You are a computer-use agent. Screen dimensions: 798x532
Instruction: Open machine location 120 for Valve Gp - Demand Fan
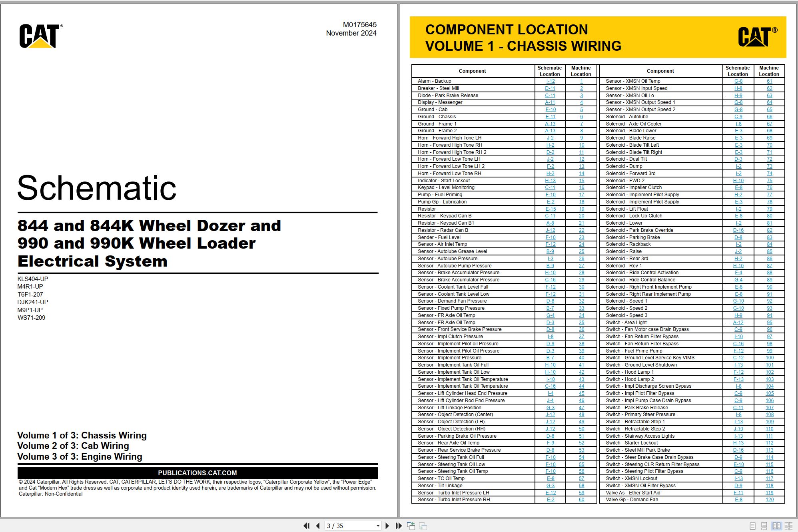[x=770, y=500]
